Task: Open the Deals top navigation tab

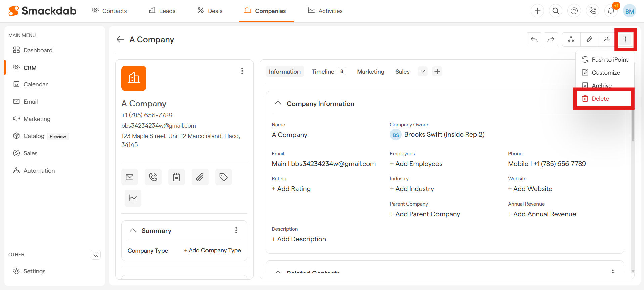Action: tap(210, 11)
